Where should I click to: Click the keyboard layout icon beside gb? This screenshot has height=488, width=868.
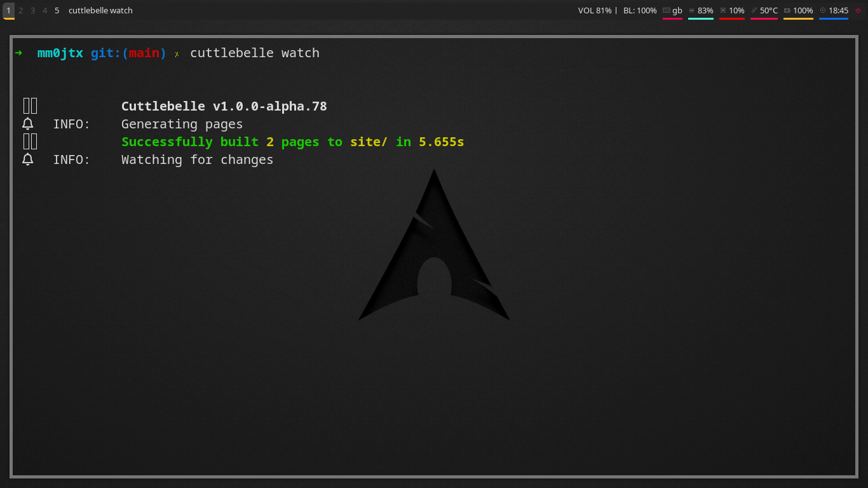[x=667, y=10]
